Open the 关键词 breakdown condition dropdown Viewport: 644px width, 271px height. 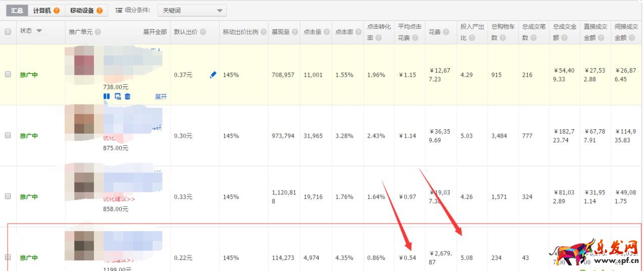192,11
